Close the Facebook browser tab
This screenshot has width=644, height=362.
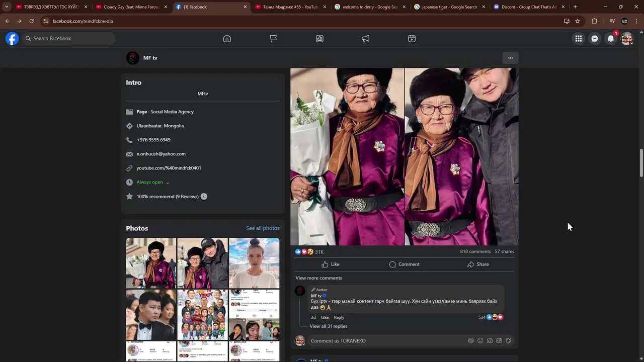(245, 7)
